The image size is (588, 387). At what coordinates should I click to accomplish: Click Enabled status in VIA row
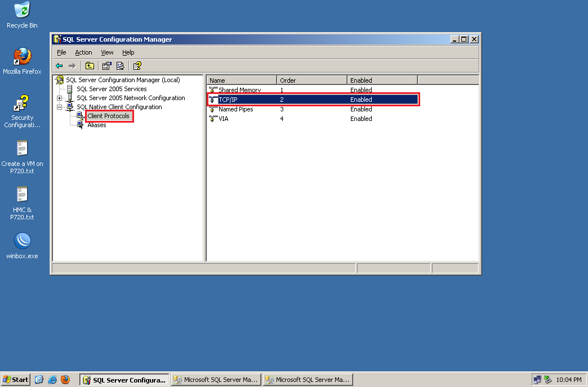361,119
